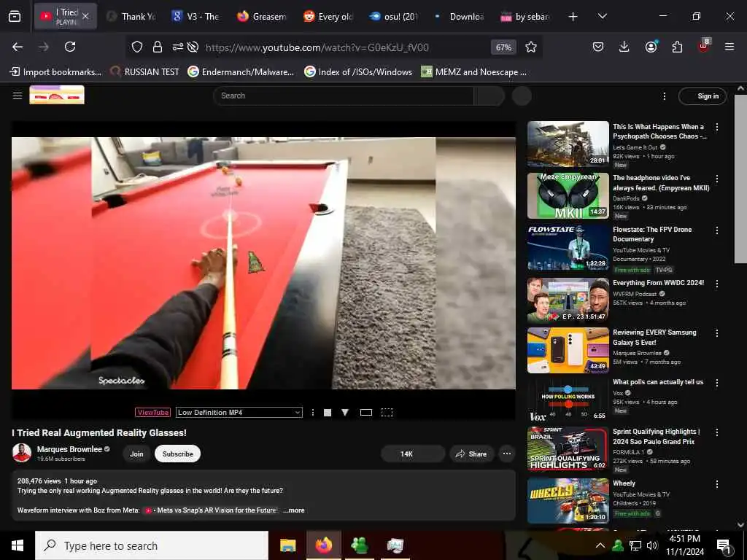This screenshot has height=560, width=747.
Task: Open the Firefox account icon
Action: coord(651,47)
